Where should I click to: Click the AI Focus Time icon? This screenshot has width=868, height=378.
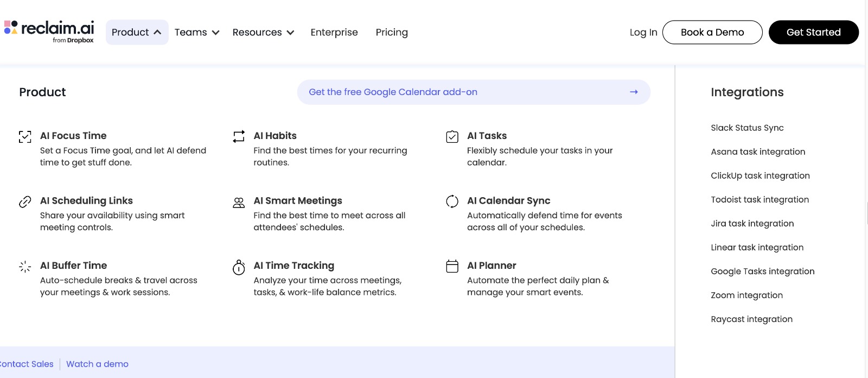[25, 137]
